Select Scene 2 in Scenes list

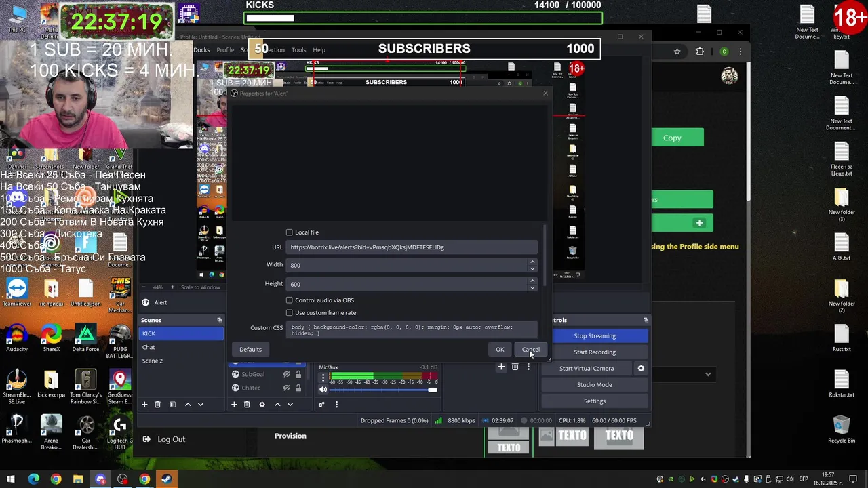(x=181, y=361)
